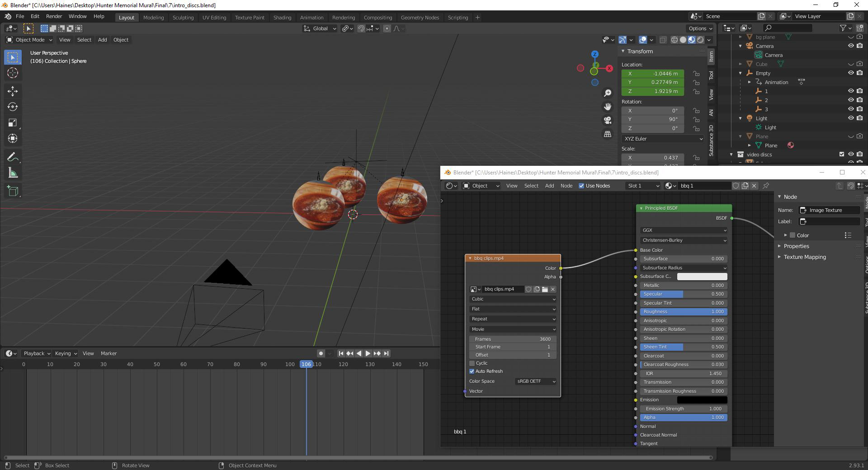Select the Cursor tool in the viewport toolbar
The image size is (868, 470).
click(13, 73)
